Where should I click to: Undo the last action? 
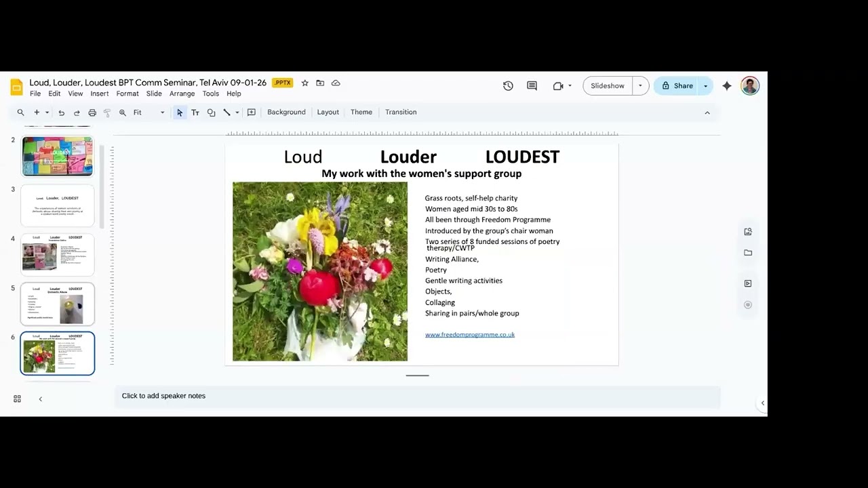pos(61,113)
